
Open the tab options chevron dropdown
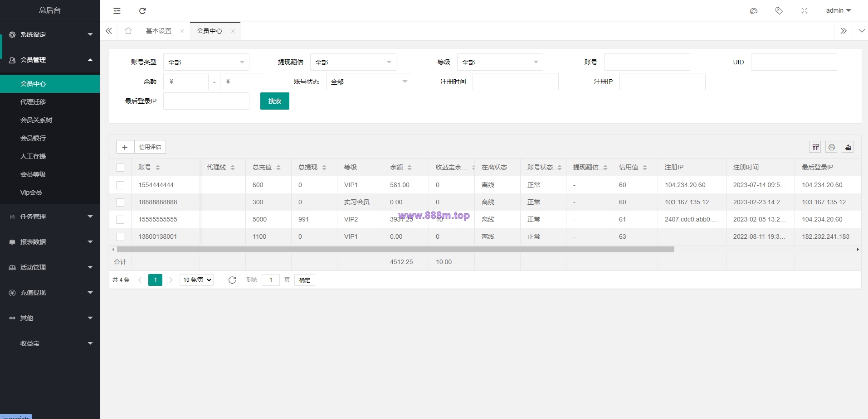862,31
